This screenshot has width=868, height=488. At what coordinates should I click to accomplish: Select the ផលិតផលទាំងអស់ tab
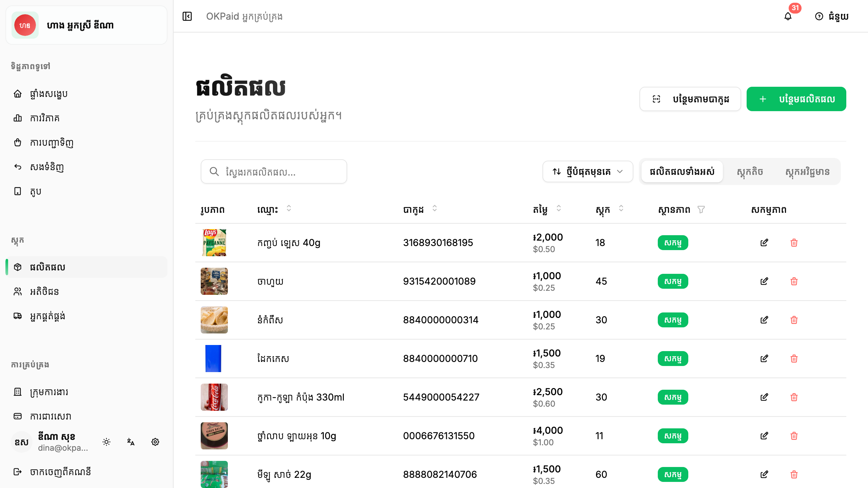point(682,171)
